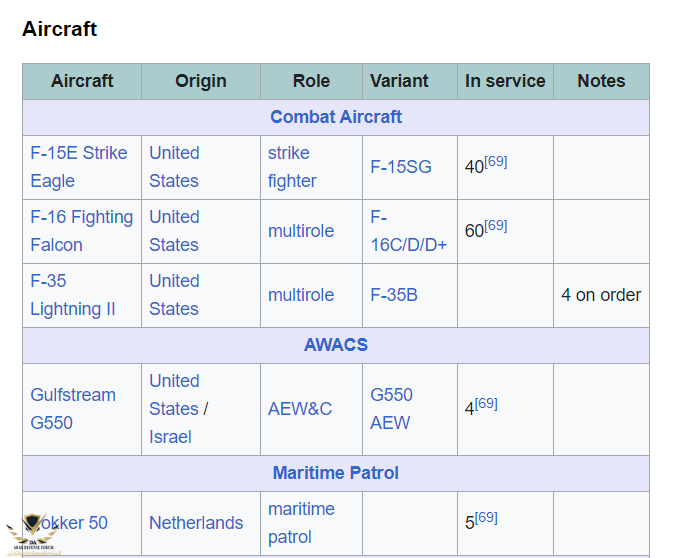Open the Fokker 50 link
The image size is (673, 558).
click(69, 523)
